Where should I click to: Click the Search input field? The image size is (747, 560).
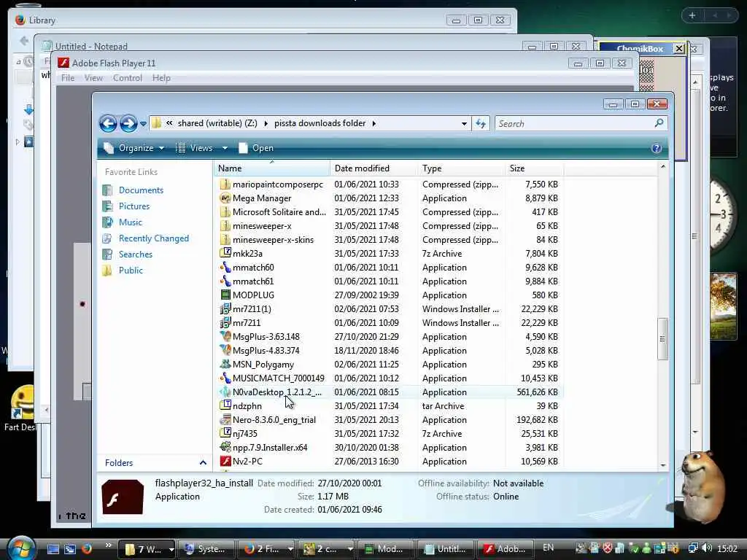(x=573, y=124)
